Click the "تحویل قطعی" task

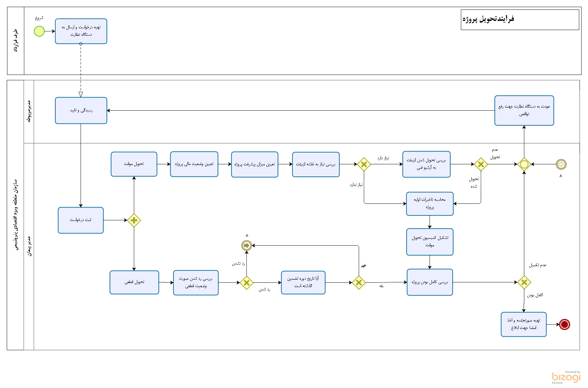point(134,282)
